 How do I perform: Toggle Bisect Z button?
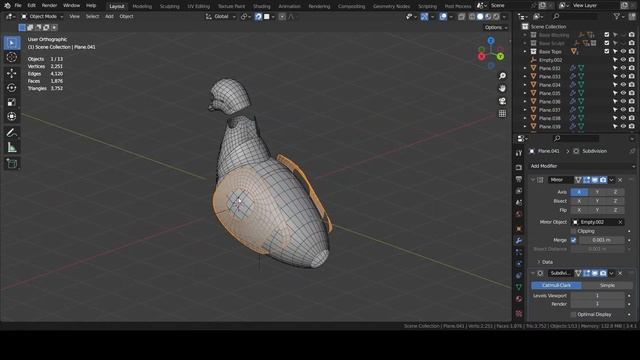615,201
